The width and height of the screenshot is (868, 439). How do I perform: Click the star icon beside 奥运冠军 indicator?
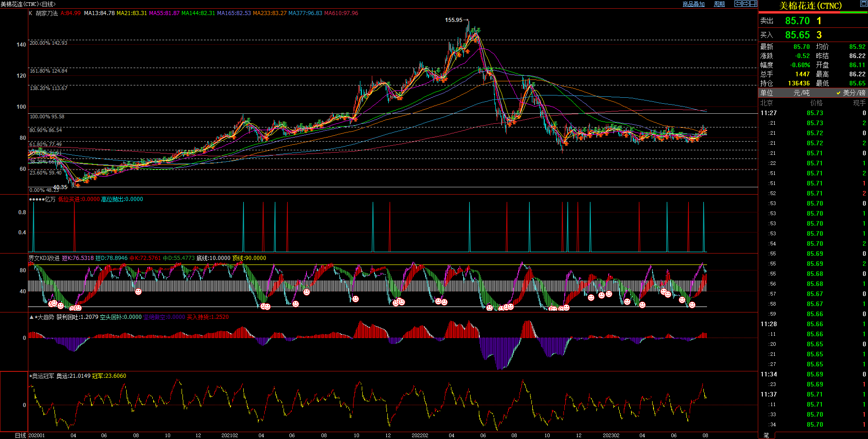(x=31, y=376)
